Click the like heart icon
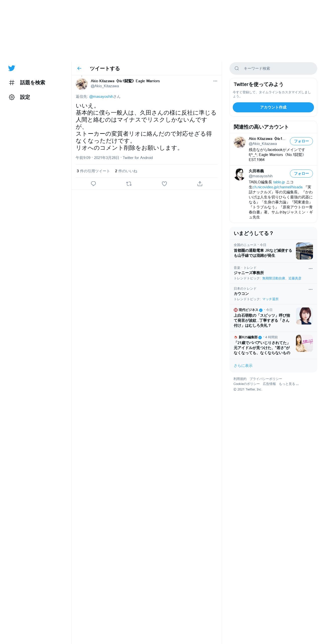Viewport: 322px width, 644px height. [164, 184]
